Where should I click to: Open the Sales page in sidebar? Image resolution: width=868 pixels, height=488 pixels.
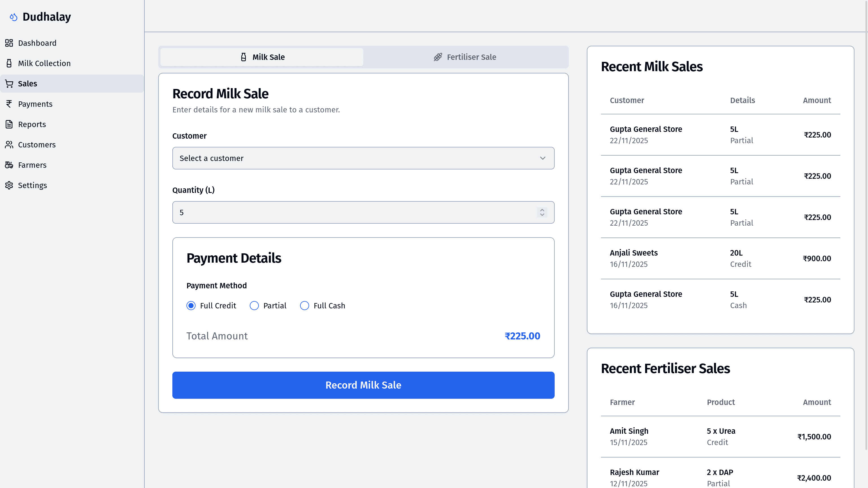tap(28, 84)
